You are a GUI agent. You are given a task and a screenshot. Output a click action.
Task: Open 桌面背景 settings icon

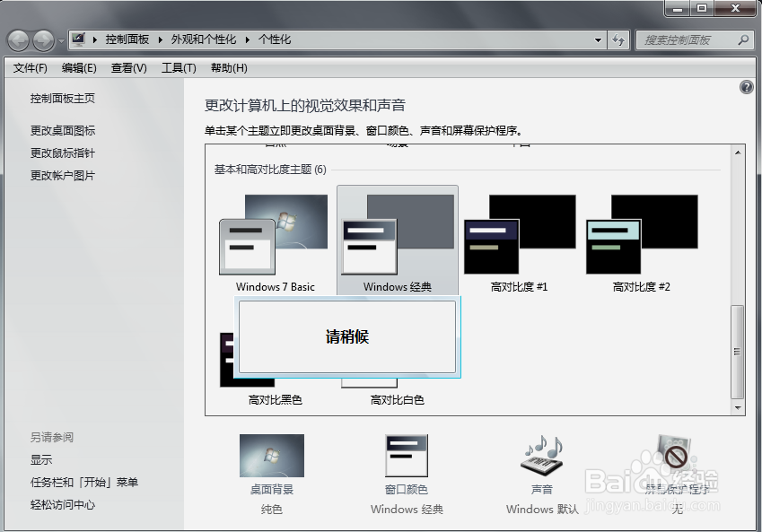click(x=272, y=456)
